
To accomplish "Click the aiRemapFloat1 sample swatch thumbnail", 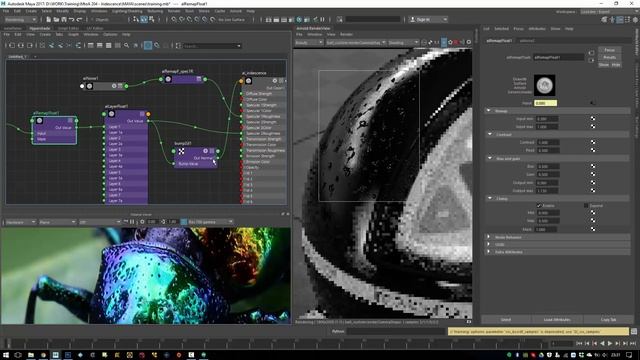I will [x=544, y=85].
